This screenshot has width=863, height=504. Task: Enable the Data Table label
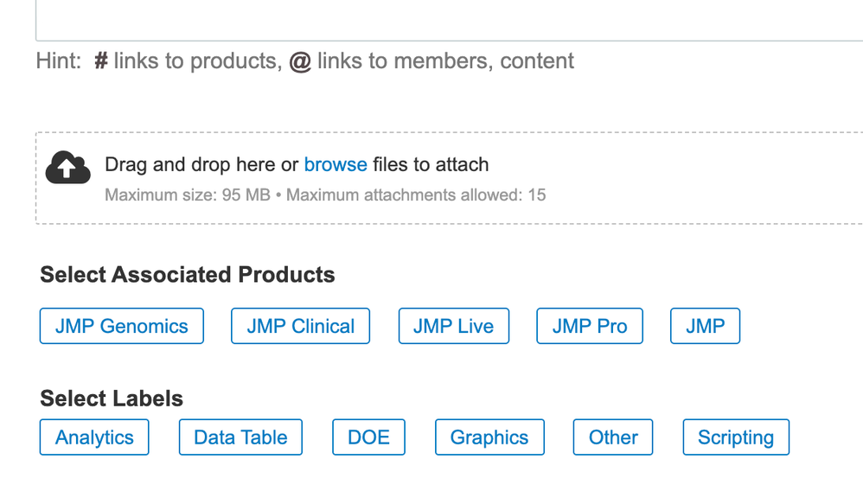pyautogui.click(x=240, y=437)
